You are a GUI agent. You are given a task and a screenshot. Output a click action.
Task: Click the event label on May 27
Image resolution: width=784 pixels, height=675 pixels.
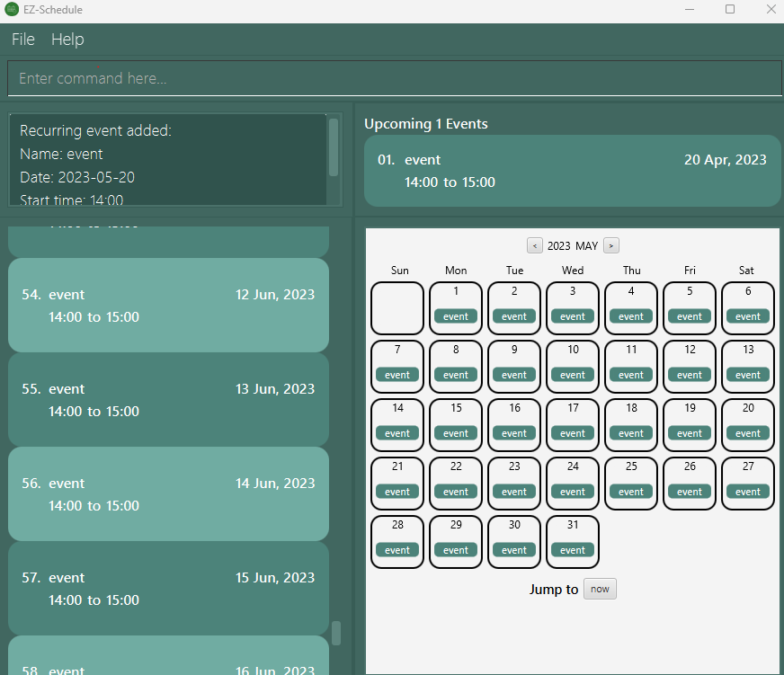click(748, 492)
